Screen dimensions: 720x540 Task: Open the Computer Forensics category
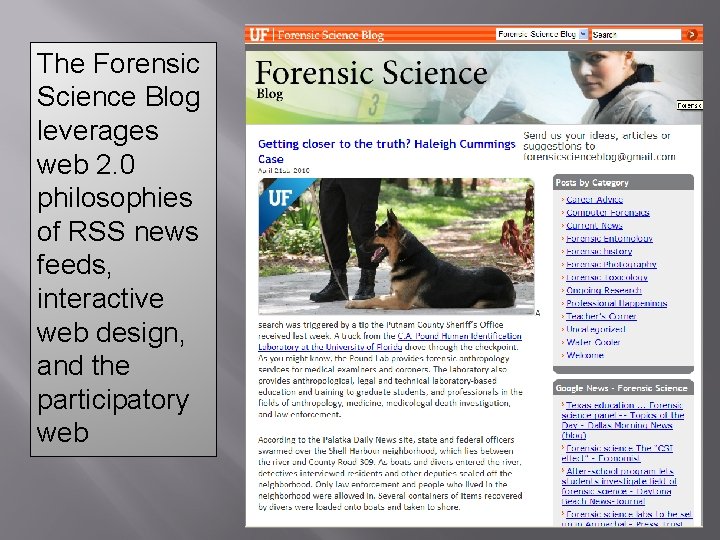click(608, 212)
